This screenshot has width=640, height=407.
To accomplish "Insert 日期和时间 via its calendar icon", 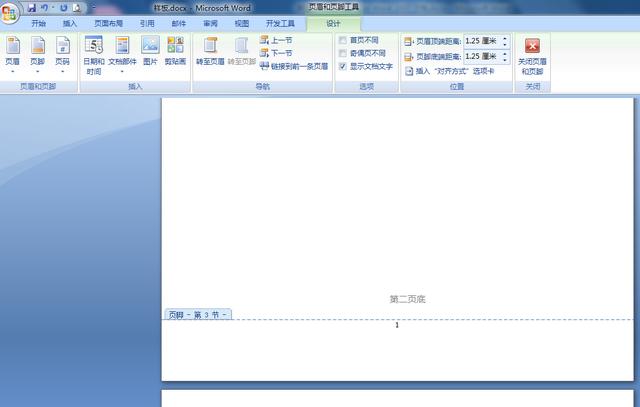I will [x=94, y=45].
